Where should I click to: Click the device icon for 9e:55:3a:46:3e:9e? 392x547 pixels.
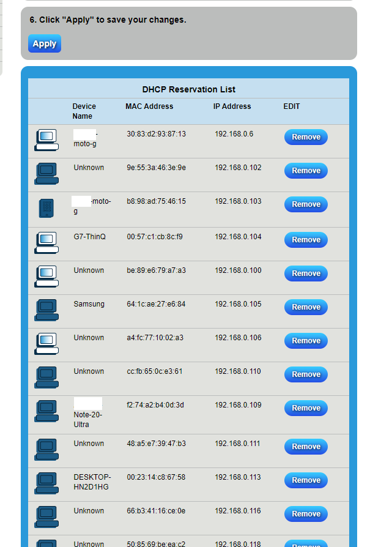[x=46, y=173]
